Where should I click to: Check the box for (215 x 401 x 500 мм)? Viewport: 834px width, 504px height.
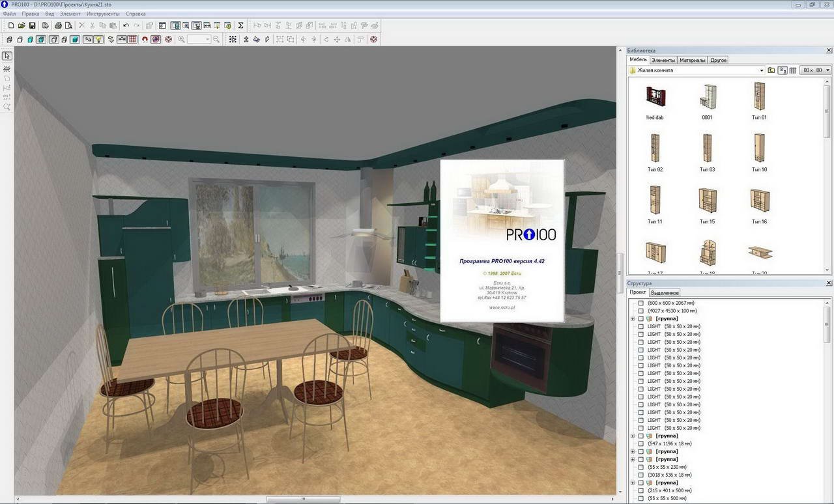[x=640, y=490]
